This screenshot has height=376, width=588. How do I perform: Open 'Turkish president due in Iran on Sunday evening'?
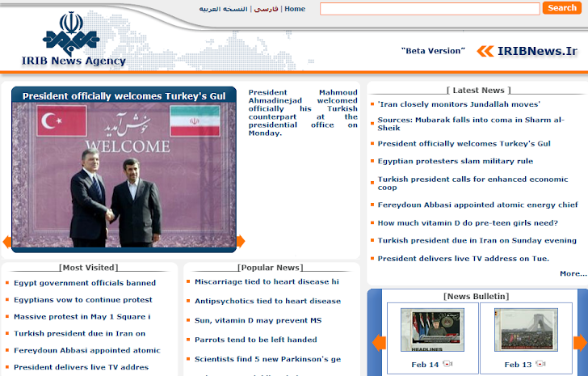(x=477, y=240)
